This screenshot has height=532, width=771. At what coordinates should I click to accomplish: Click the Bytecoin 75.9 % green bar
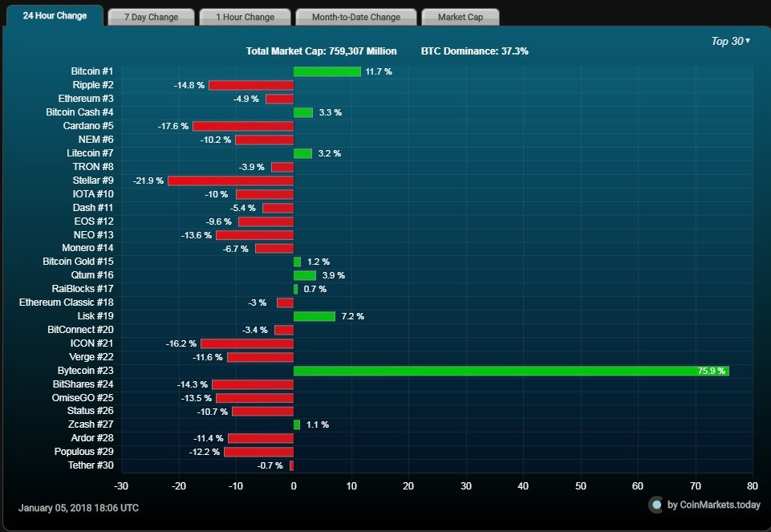(x=511, y=371)
